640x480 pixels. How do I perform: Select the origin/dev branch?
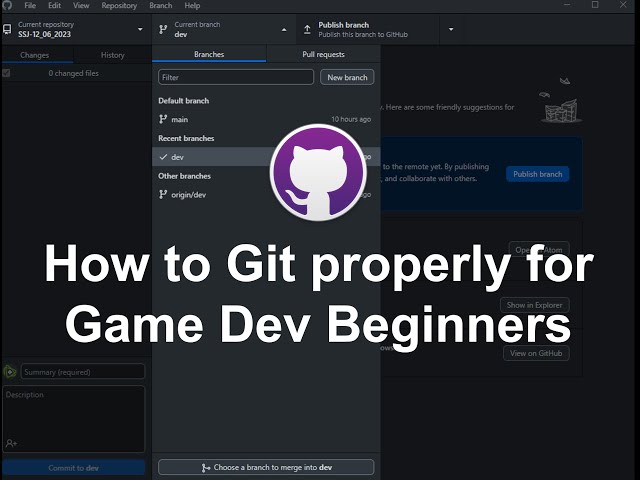pos(266,195)
